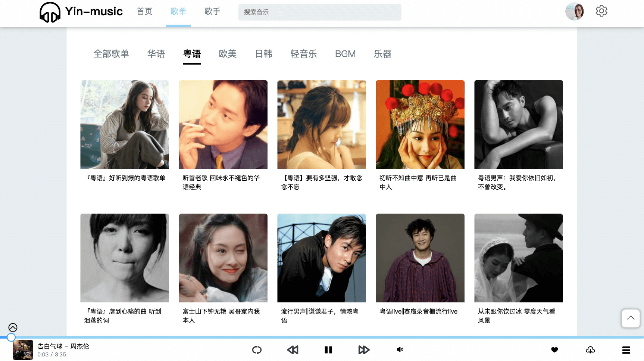Open the settings gear icon

(601, 11)
